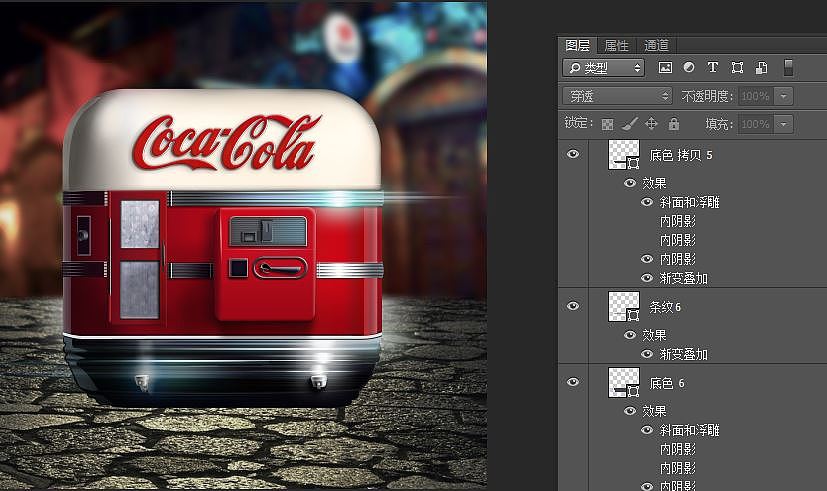Hide 斜面和浮雕 effect of 底色 6
The image size is (827, 491).
click(647, 430)
